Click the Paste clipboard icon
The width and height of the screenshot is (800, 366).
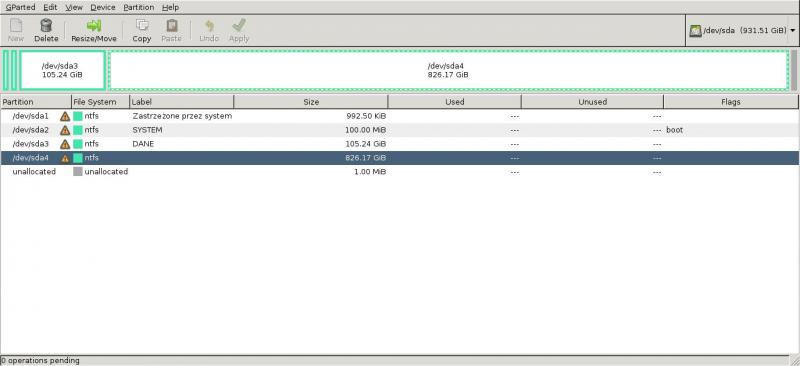coord(172,26)
